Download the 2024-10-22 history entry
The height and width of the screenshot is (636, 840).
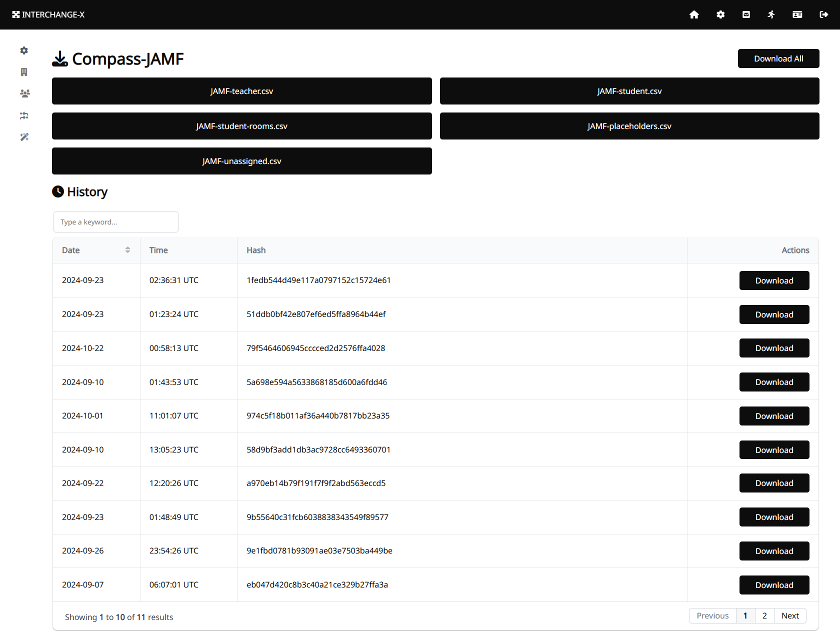click(x=774, y=348)
